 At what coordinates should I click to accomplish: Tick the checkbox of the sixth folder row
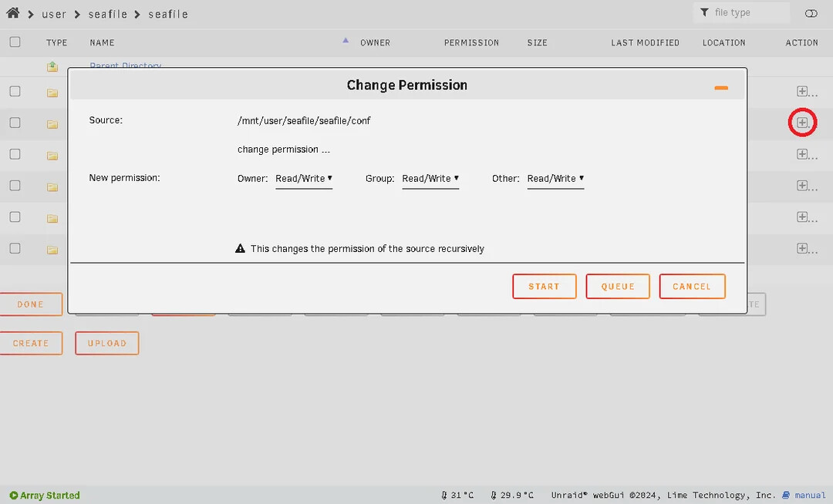[15, 248]
